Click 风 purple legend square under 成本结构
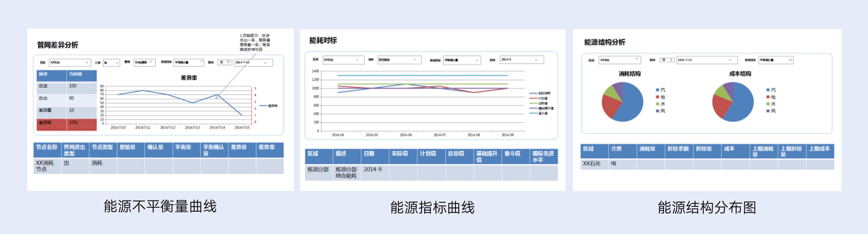868x234 pixels. point(768,111)
